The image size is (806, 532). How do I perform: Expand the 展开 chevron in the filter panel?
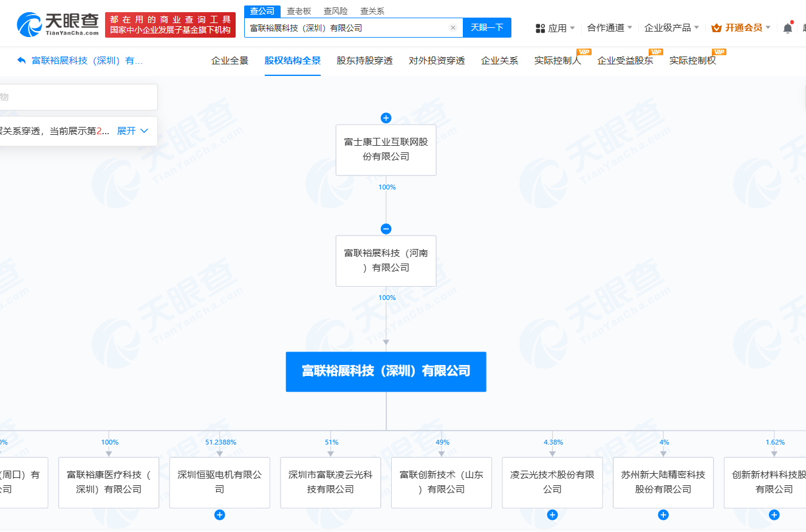click(x=144, y=131)
